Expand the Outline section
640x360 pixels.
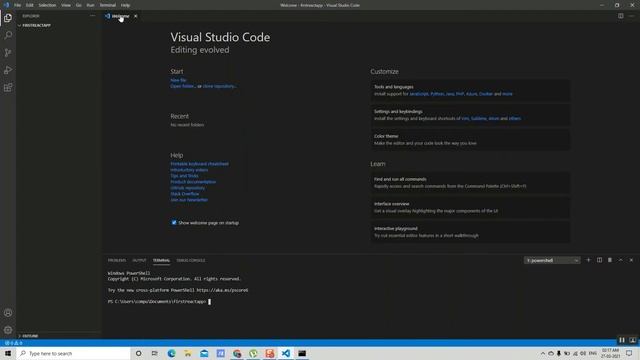click(29, 336)
